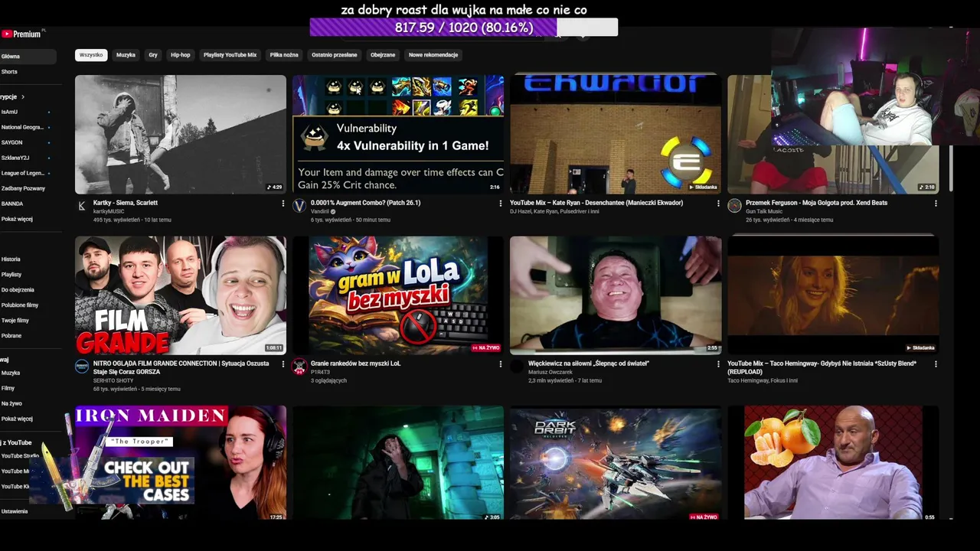Viewport: 980px width, 551px height.
Task: Expand Pokaż więcej under Na żywo
Action: coord(17,419)
